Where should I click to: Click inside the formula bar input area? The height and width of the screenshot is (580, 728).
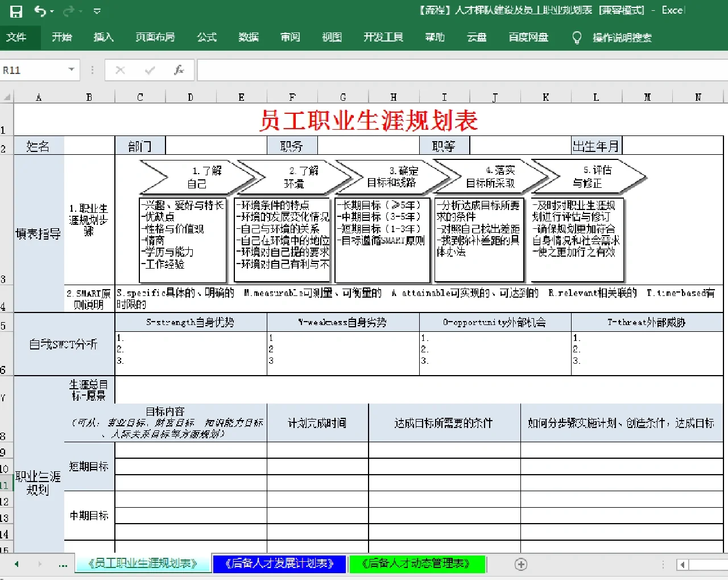coord(462,70)
